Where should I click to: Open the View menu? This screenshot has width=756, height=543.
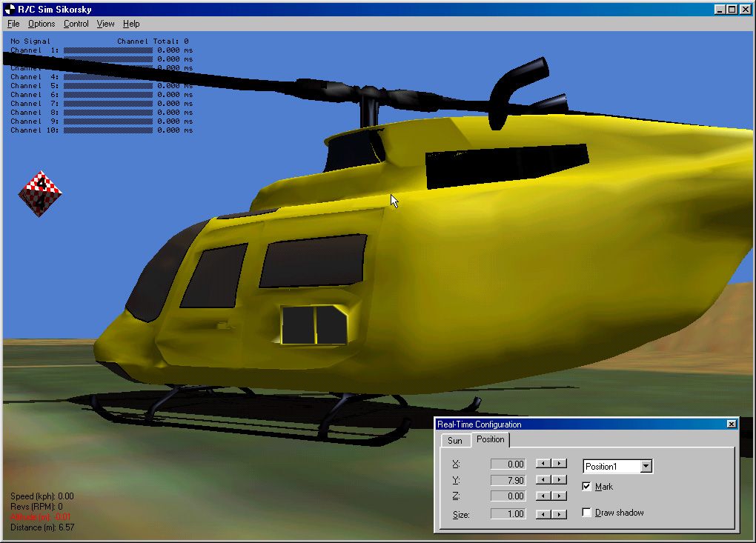point(105,23)
